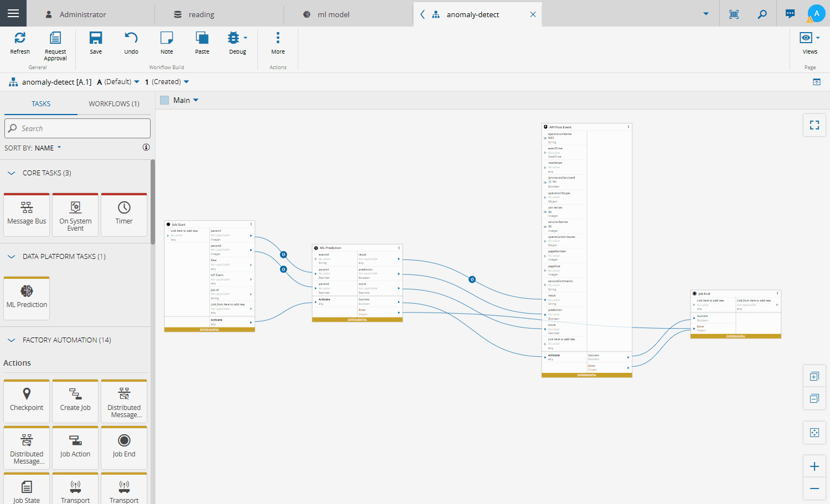Select the ML Prediction task tile
The height and width of the screenshot is (504, 830).
coord(27,298)
